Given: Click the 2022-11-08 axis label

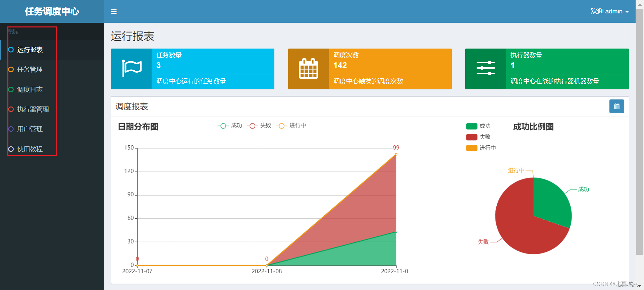Looking at the screenshot, I should (267, 271).
